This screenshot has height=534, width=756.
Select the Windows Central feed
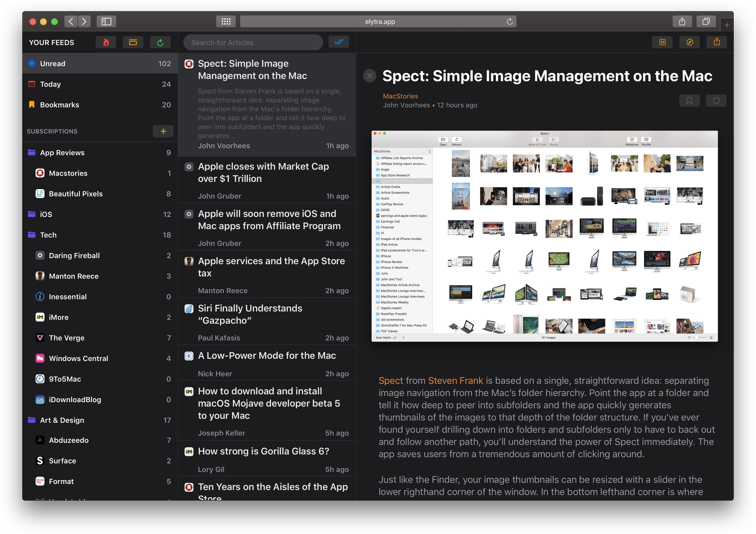click(x=100, y=359)
